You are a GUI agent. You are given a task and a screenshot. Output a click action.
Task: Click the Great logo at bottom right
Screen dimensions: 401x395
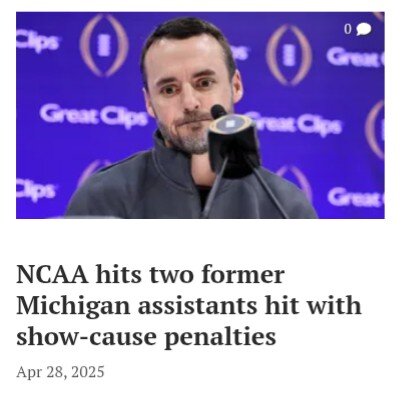(356, 197)
